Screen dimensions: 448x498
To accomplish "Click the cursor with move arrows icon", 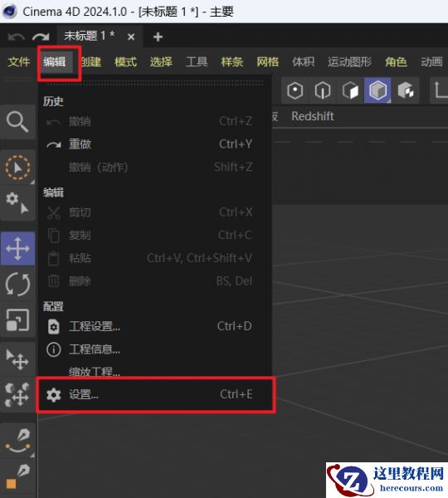I will pyautogui.click(x=17, y=359).
